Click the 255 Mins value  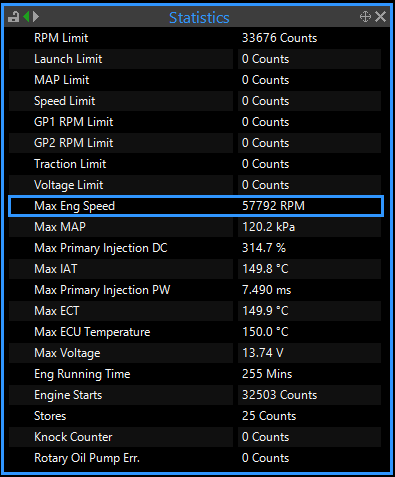click(267, 374)
